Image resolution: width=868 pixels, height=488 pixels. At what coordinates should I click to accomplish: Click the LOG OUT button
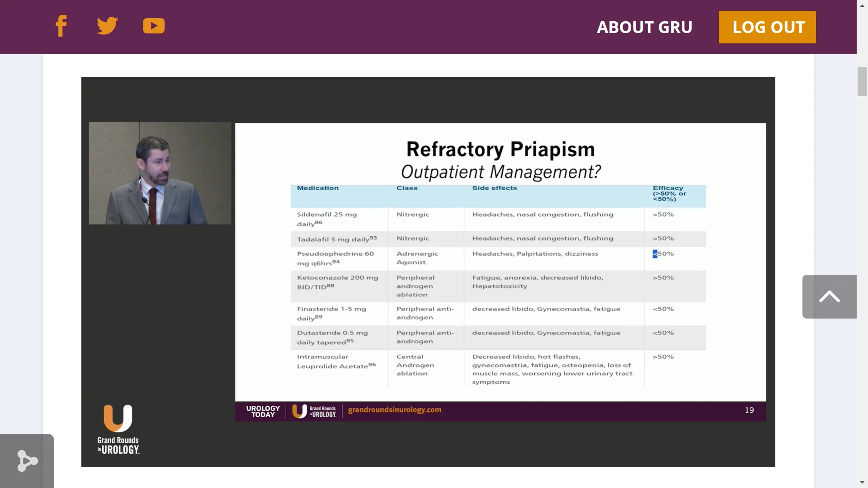[767, 27]
